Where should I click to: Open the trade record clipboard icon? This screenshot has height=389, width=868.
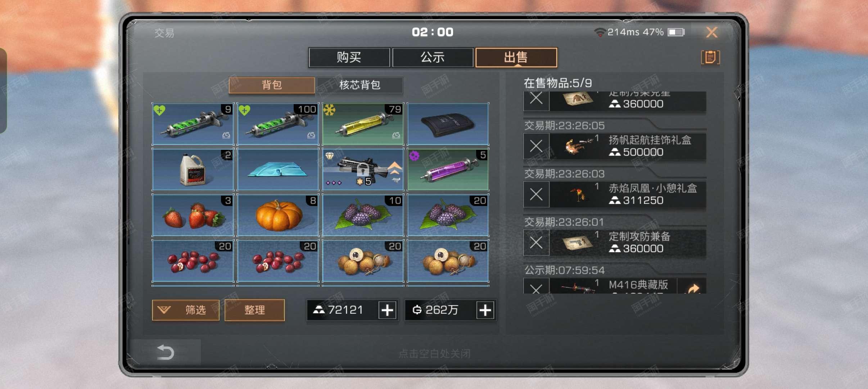[710, 57]
